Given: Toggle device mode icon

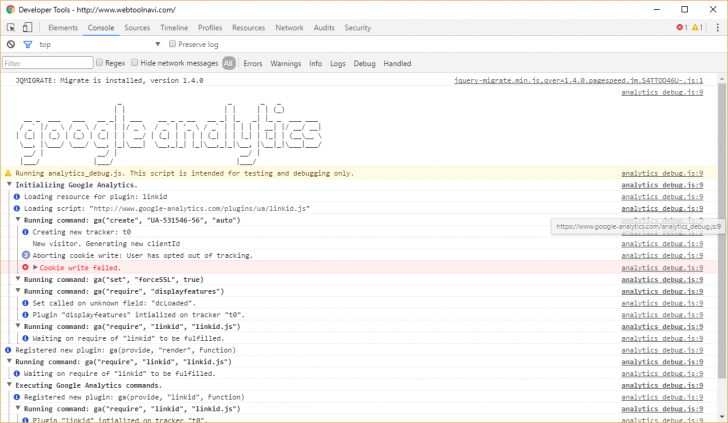Looking at the screenshot, I should click(x=27, y=28).
